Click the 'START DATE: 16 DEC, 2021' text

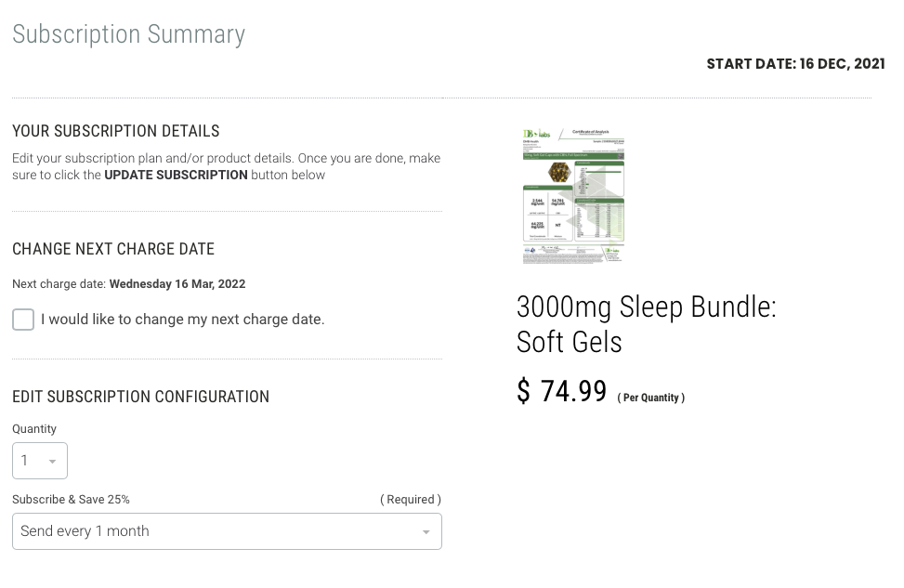click(794, 64)
